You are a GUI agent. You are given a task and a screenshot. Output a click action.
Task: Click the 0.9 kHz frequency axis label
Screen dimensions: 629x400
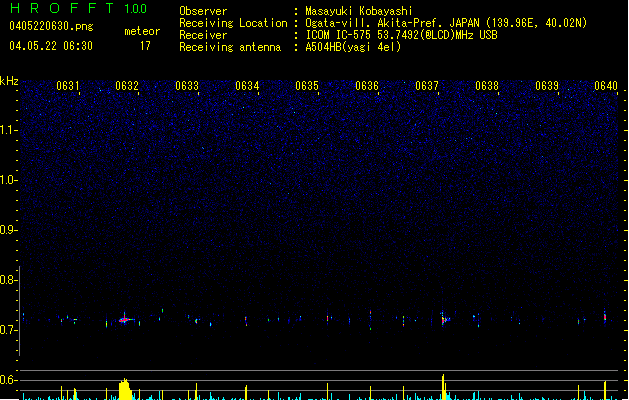(9, 230)
